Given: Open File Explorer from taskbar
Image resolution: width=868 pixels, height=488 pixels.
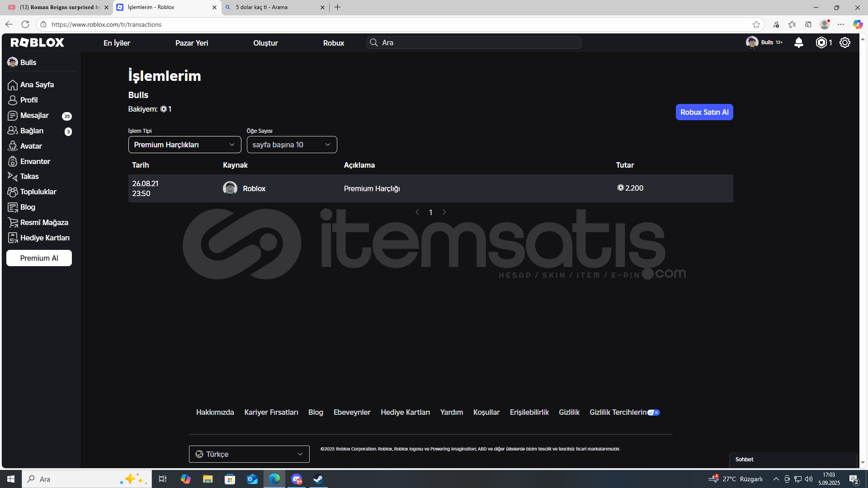Looking at the screenshot, I should coord(208,479).
